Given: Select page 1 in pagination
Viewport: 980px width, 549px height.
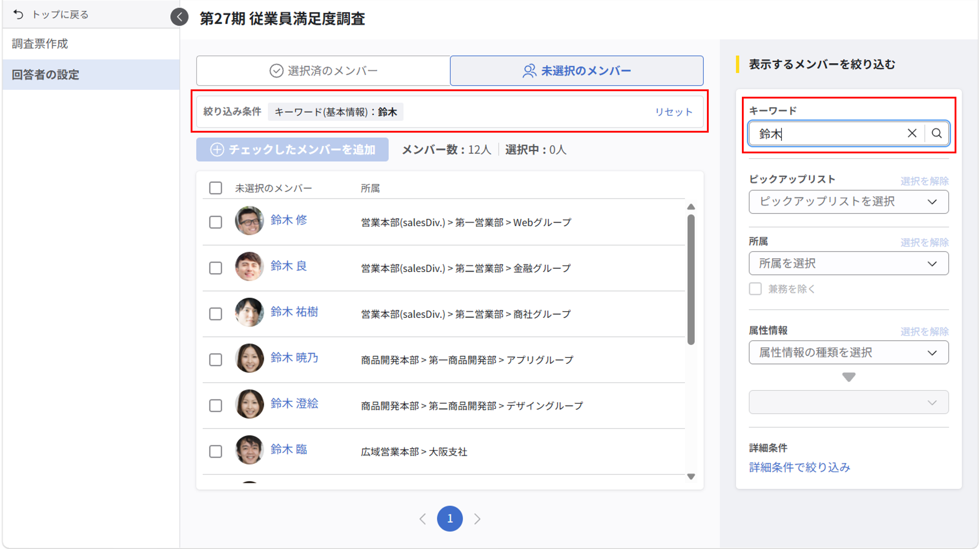Looking at the screenshot, I should click(450, 518).
